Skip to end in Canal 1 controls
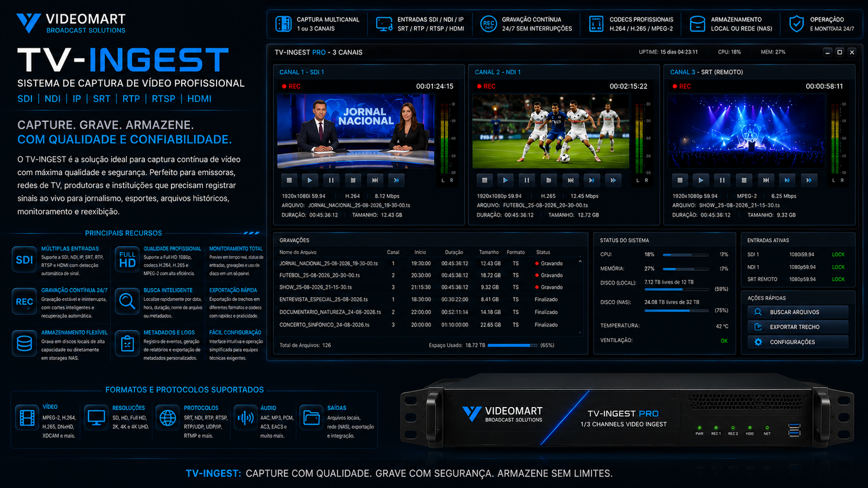 [374, 180]
